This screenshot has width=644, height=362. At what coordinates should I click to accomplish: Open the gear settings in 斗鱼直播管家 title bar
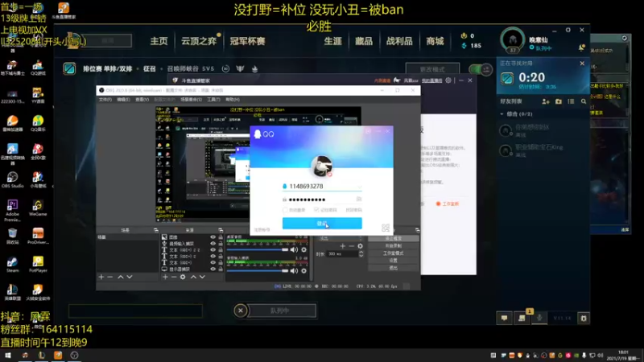(x=448, y=80)
